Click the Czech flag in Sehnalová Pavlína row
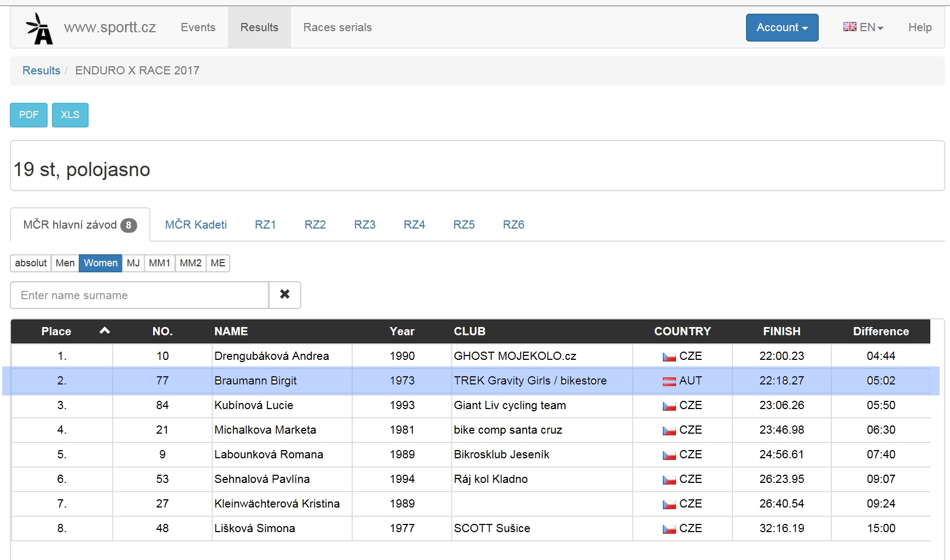The image size is (950, 560). point(669,480)
